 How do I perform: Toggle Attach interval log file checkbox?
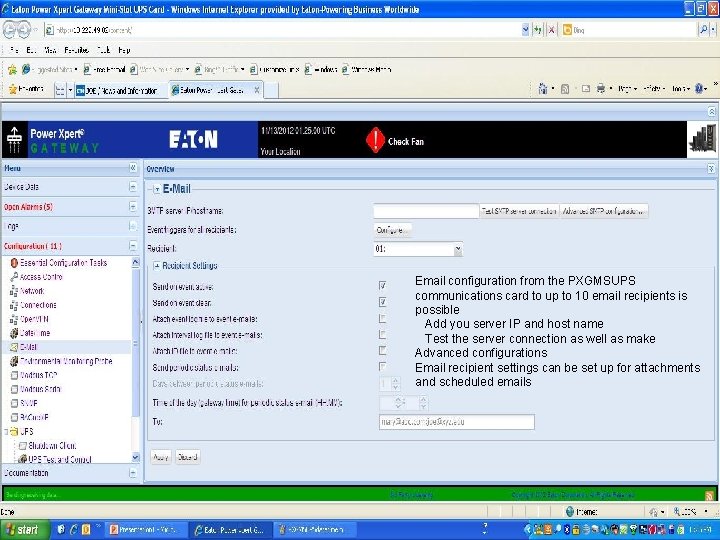382,334
